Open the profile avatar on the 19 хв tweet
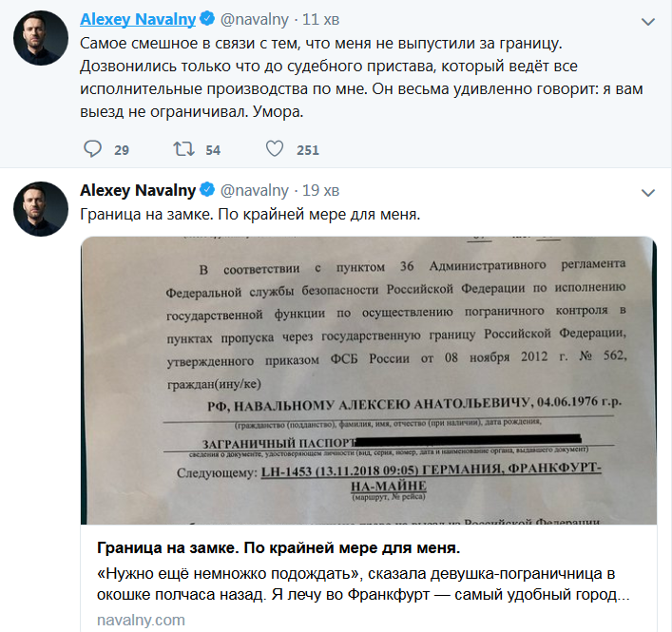This screenshot has height=632, width=672. pyautogui.click(x=39, y=208)
